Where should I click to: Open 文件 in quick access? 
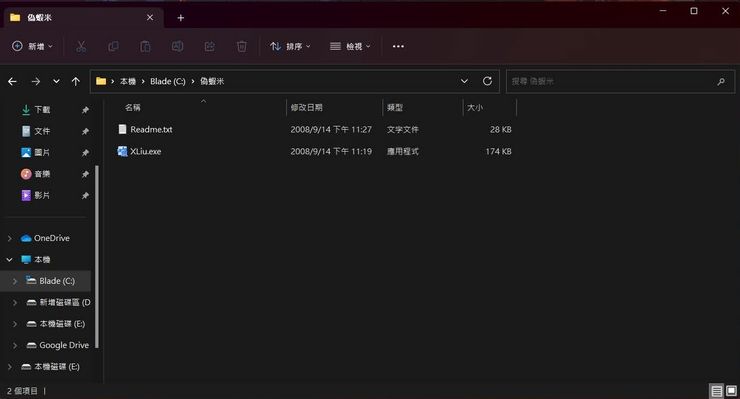tap(42, 131)
